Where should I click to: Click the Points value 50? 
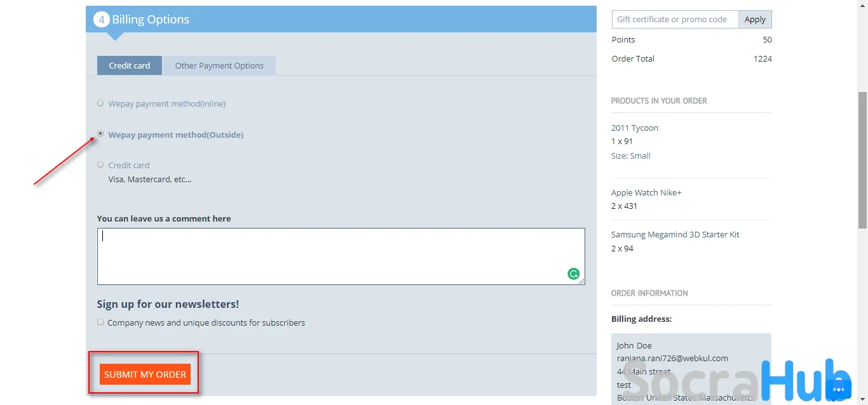[767, 39]
